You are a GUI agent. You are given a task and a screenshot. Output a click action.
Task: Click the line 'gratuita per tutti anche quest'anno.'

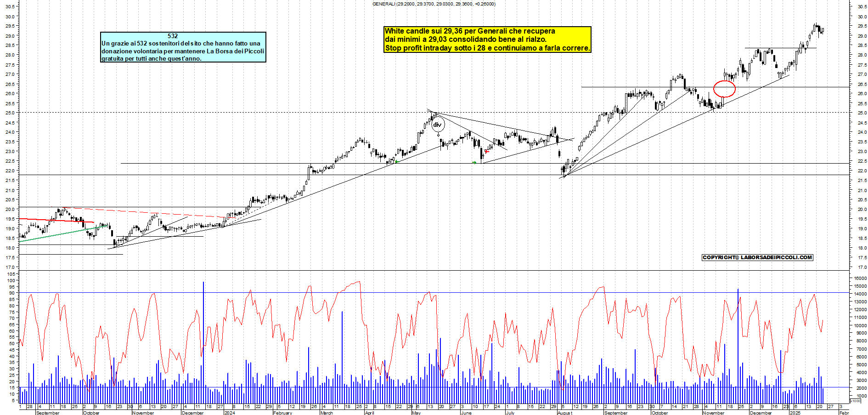[x=152, y=58]
